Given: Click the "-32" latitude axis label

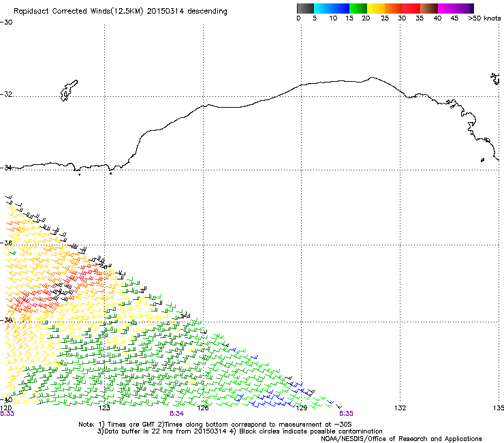Looking at the screenshot, I should [x=6, y=94].
